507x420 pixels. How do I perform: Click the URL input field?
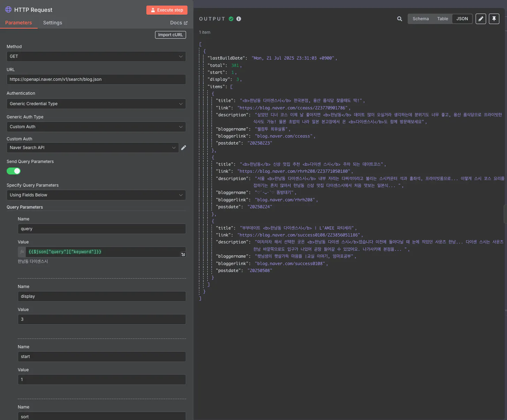tap(96, 79)
